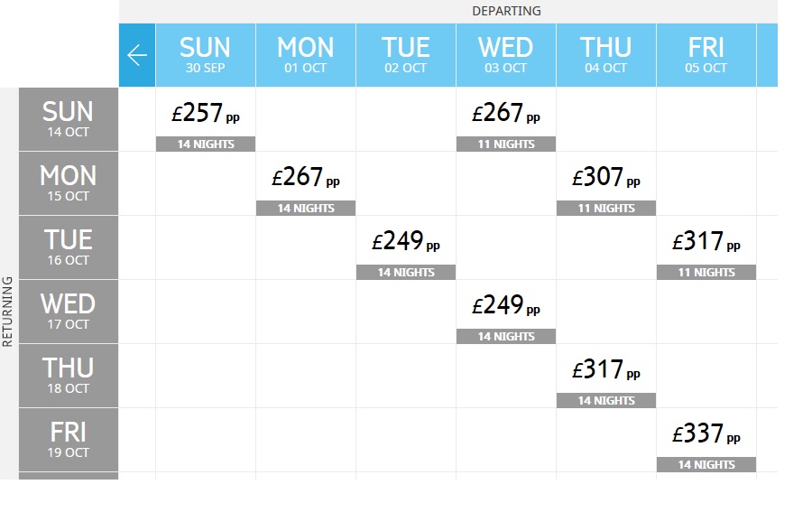
Task: Click the FRI 19 OCT returning row
Action: pos(69,440)
